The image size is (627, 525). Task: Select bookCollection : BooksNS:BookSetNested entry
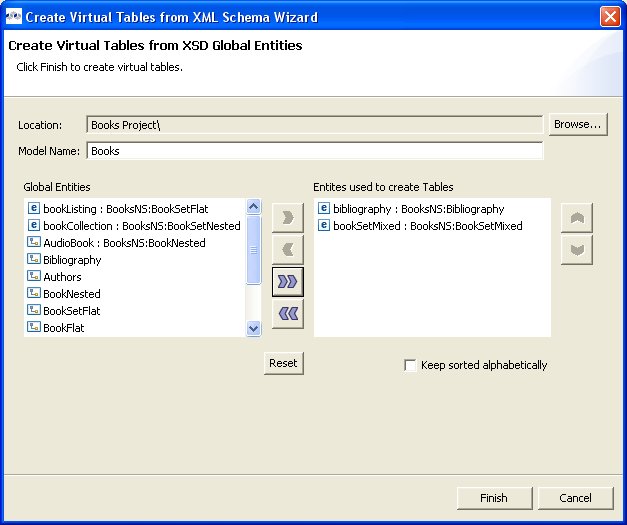141,226
